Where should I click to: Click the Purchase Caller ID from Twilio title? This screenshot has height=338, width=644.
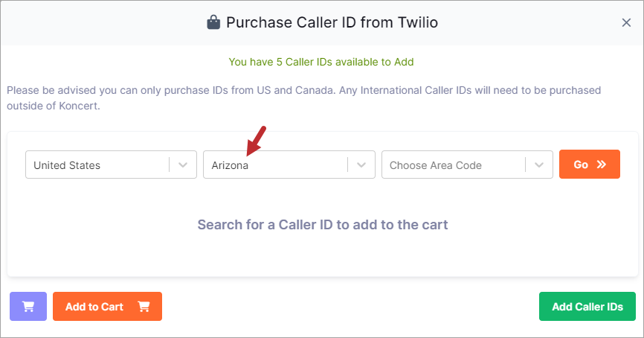(x=332, y=22)
